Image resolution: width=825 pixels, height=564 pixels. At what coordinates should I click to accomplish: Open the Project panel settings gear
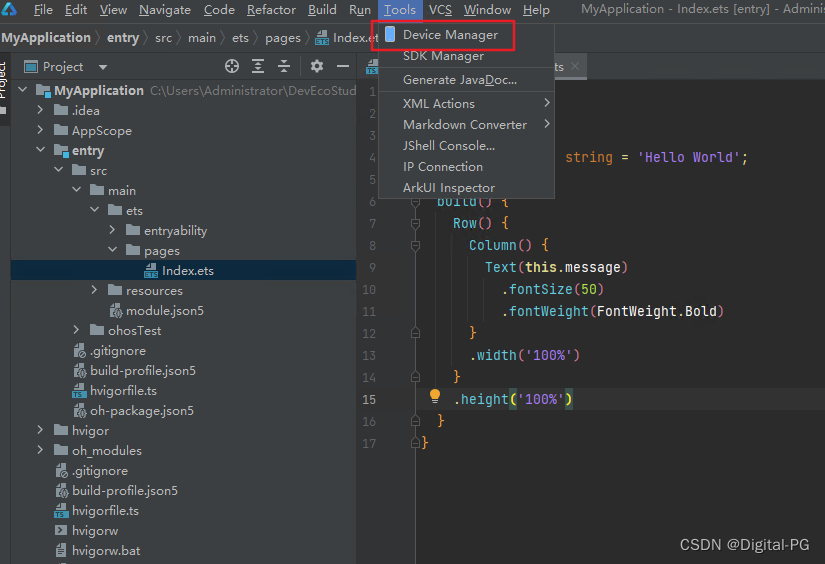pos(317,66)
